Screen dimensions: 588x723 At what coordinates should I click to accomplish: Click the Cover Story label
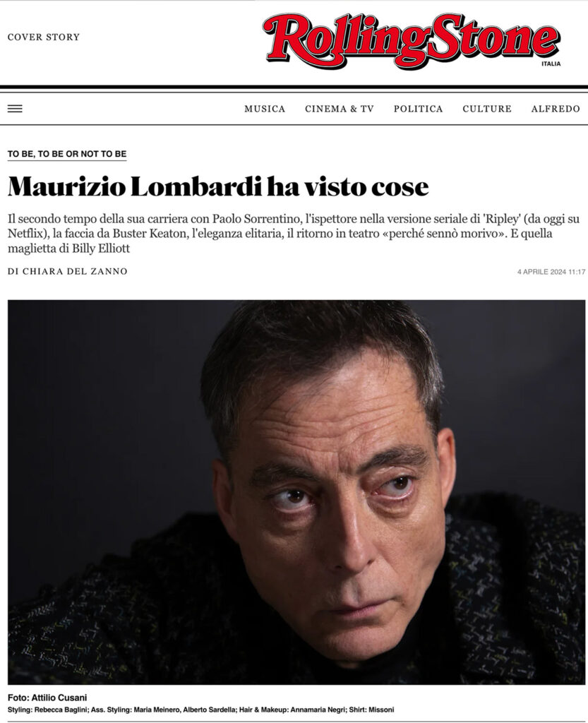tap(44, 37)
